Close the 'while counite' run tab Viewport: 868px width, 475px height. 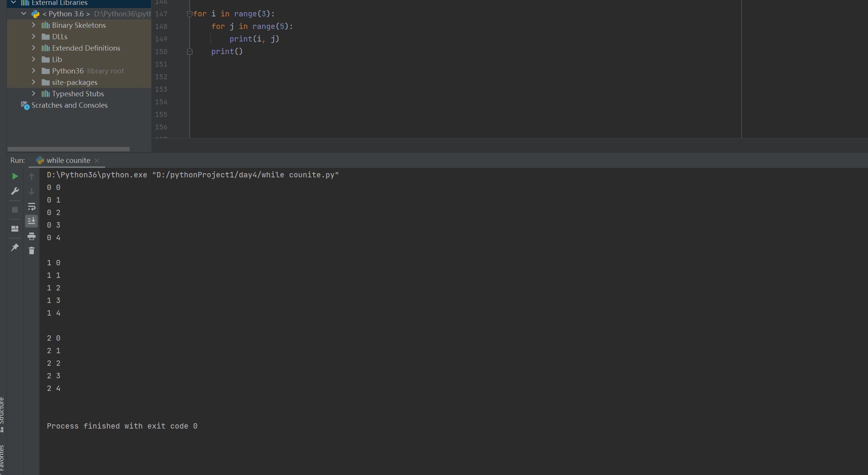97,161
